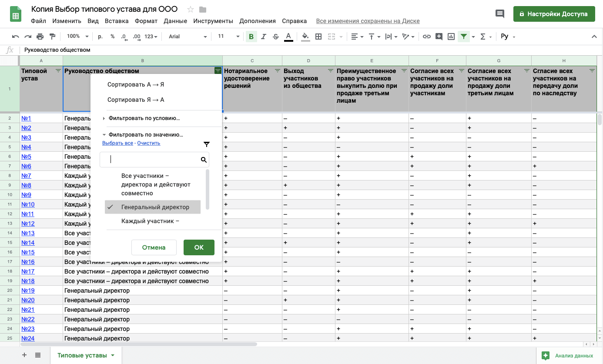Screen dimensions: 603x364
Task: Increase decimal places with the .00 button
Action: (x=136, y=37)
